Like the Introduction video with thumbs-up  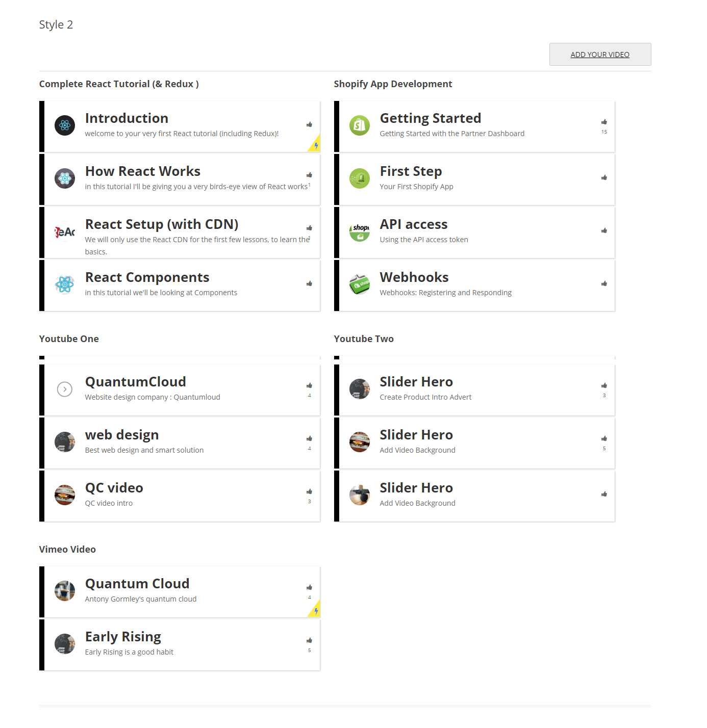309,124
